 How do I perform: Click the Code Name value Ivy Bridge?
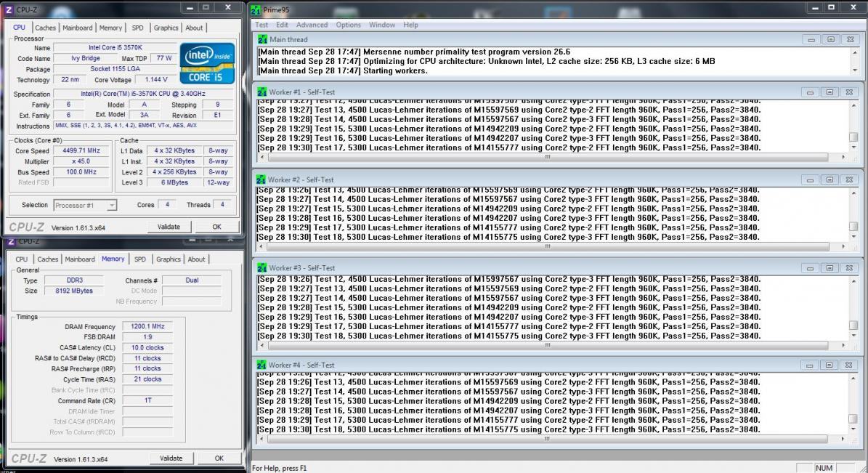[x=86, y=58]
